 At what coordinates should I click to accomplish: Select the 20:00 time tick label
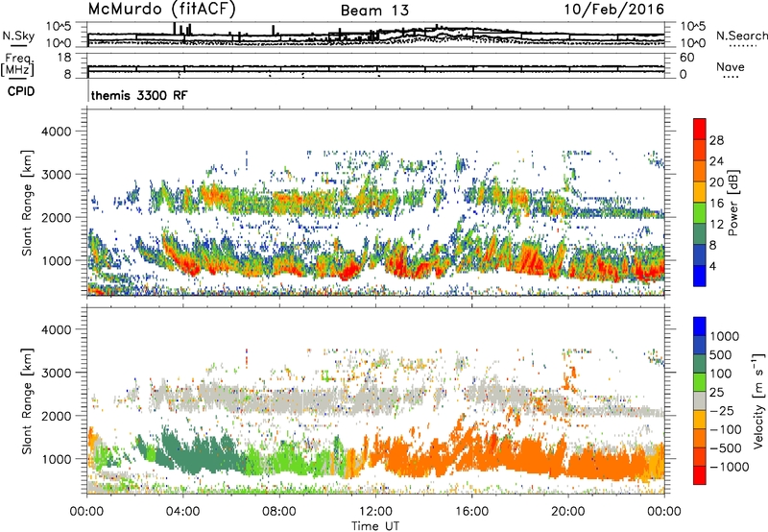pos(567,512)
